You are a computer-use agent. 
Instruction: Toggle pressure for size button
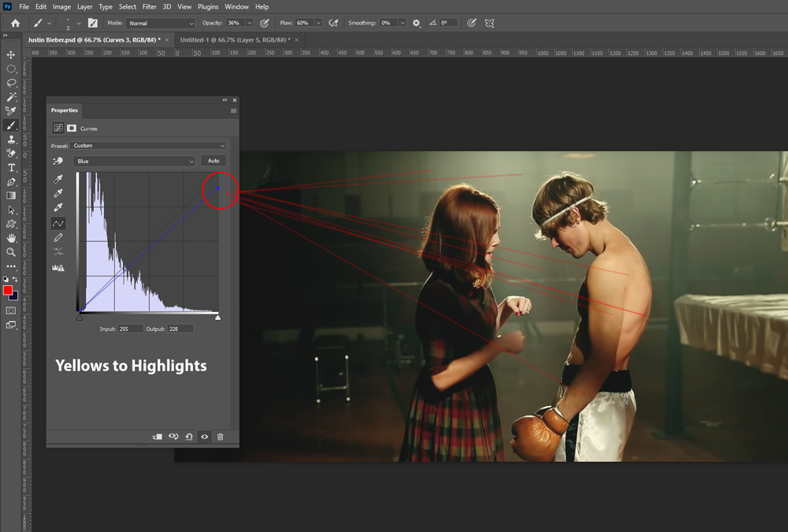(471, 23)
